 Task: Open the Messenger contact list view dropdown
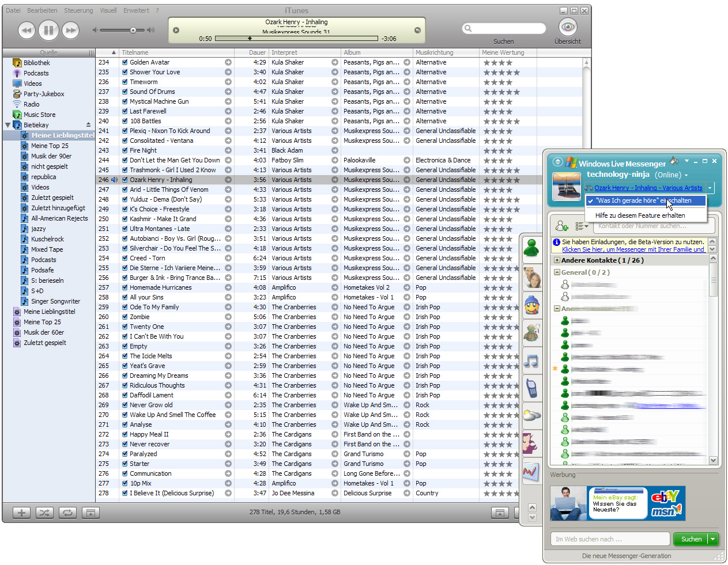coord(582,226)
